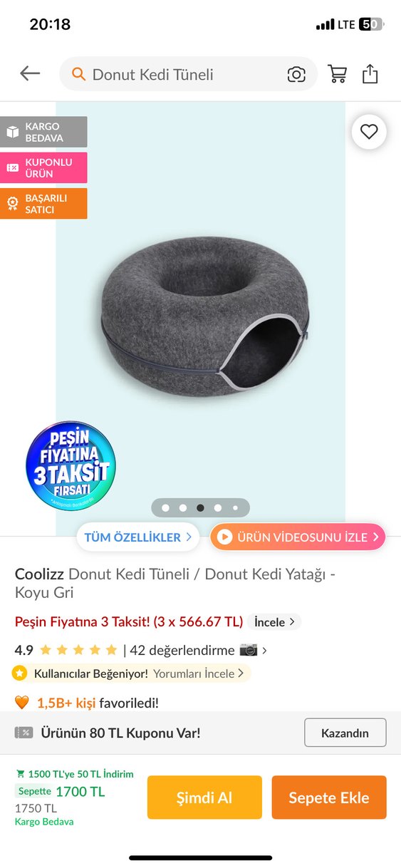Expand Tüm Özellikler
This screenshot has width=401, height=868.
pos(138,537)
